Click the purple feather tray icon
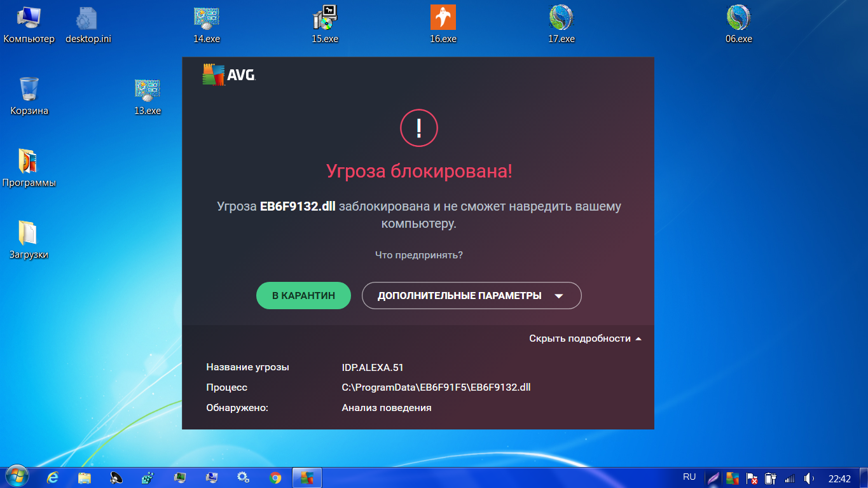868x488 pixels. (x=713, y=478)
